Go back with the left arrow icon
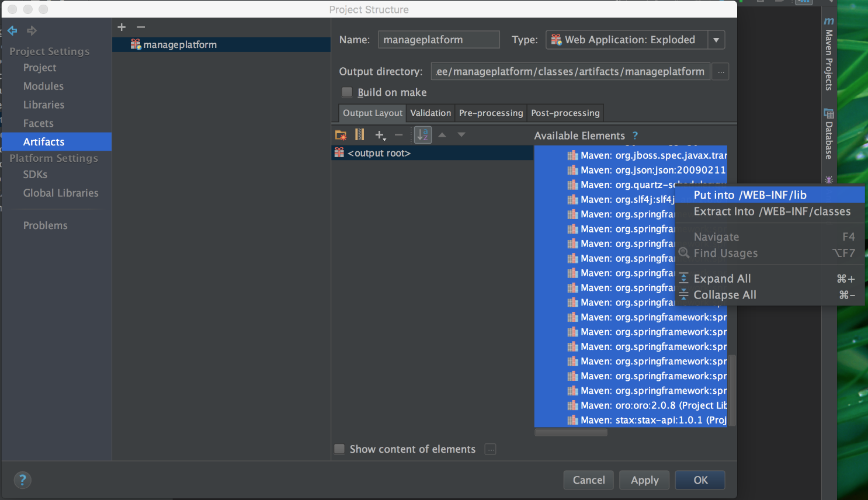 click(x=12, y=30)
